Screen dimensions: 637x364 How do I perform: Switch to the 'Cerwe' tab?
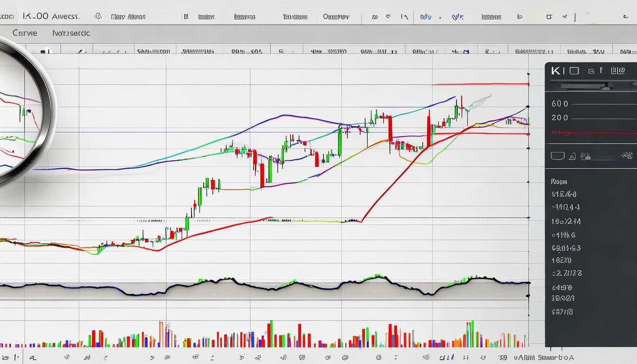[25, 33]
